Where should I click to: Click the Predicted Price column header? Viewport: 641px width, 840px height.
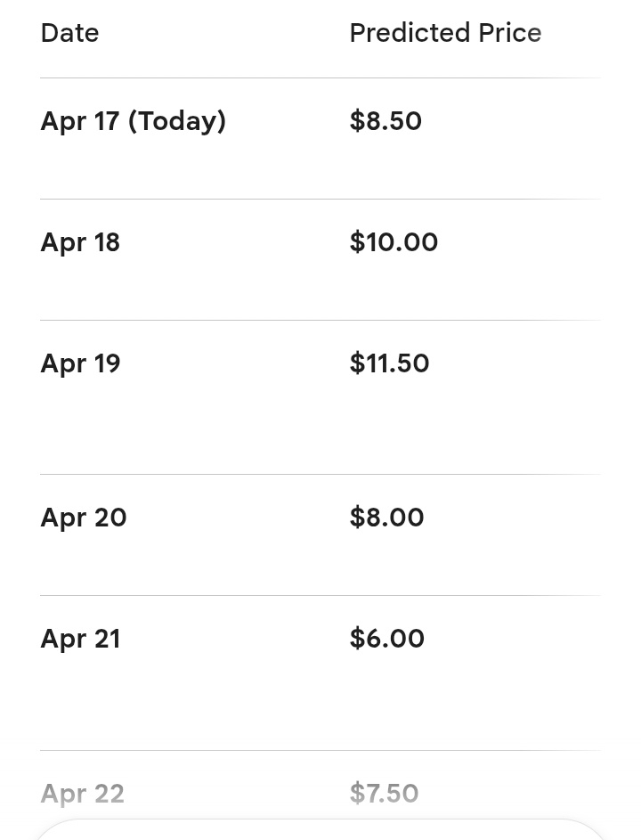point(445,33)
